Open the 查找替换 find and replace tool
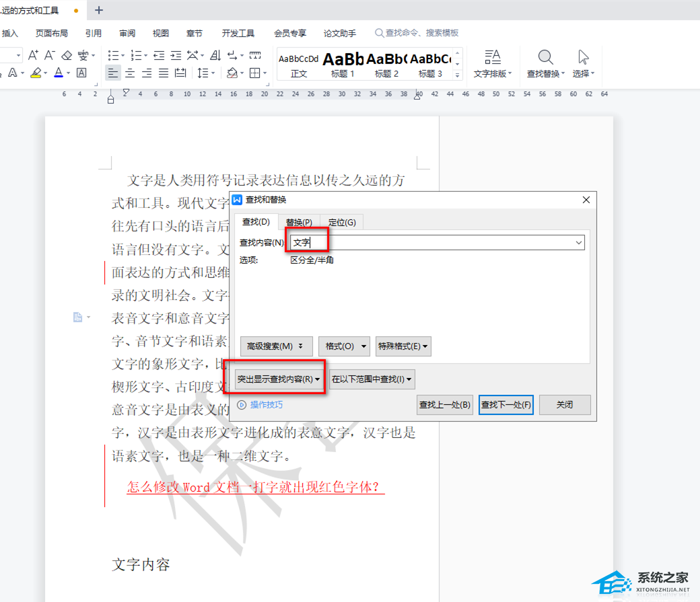 (546, 64)
